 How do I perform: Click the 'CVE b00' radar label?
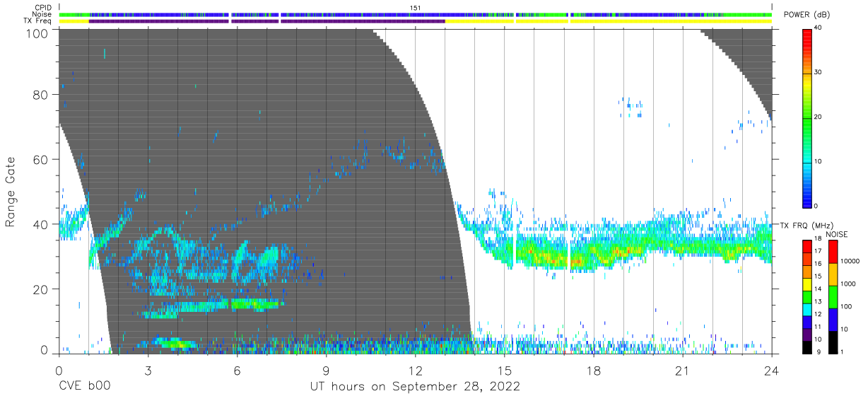coord(84,387)
